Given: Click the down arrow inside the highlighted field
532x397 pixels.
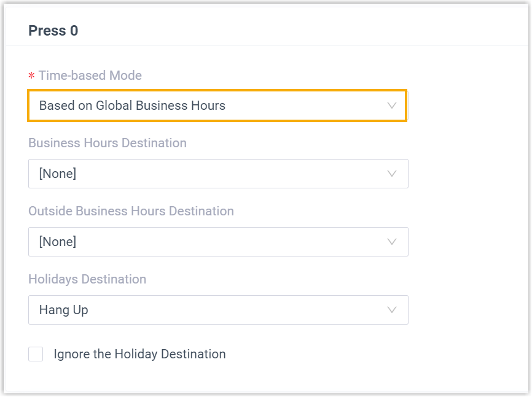Looking at the screenshot, I should click(392, 106).
